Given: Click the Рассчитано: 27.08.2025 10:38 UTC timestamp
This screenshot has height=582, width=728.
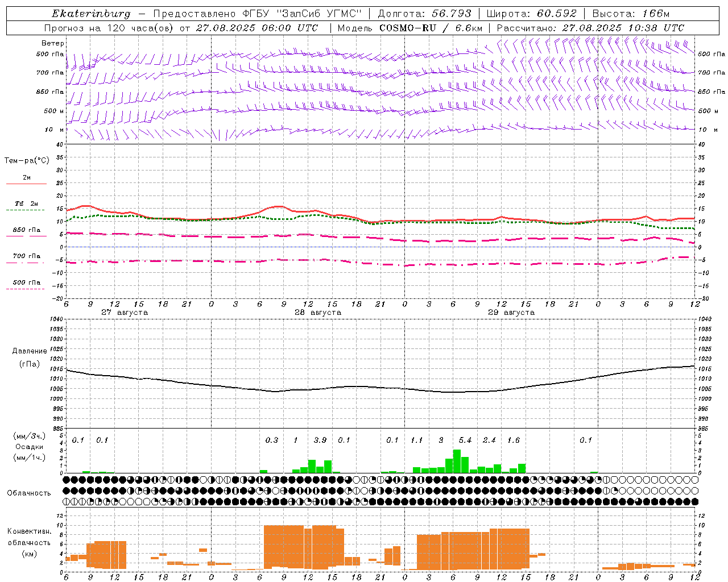Looking at the screenshot, I should pyautogui.click(x=590, y=28).
